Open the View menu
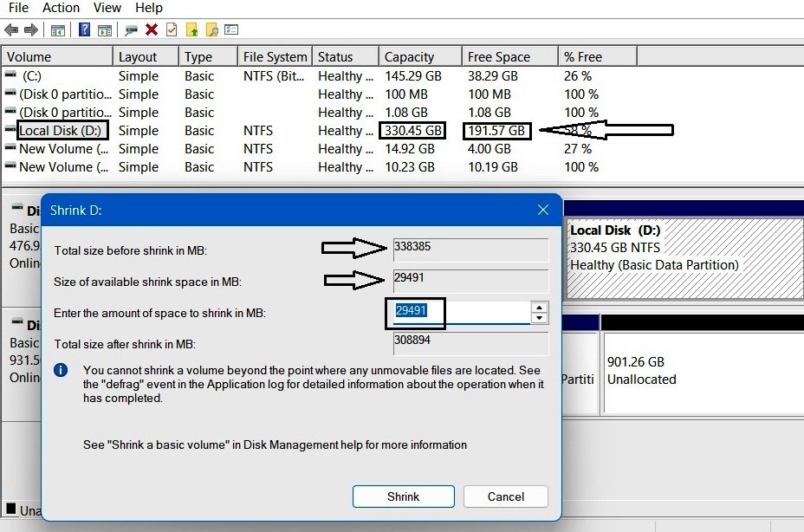This screenshot has width=804, height=532. coord(107,8)
